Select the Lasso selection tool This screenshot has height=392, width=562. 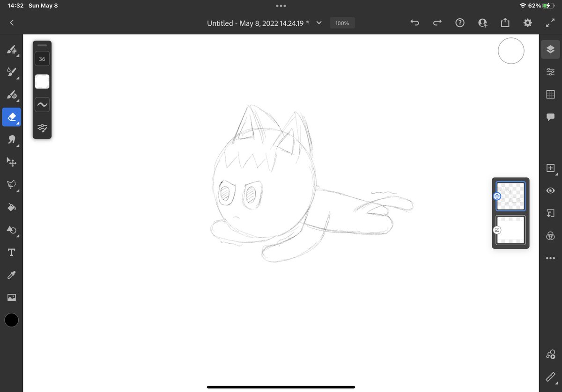coord(11,184)
